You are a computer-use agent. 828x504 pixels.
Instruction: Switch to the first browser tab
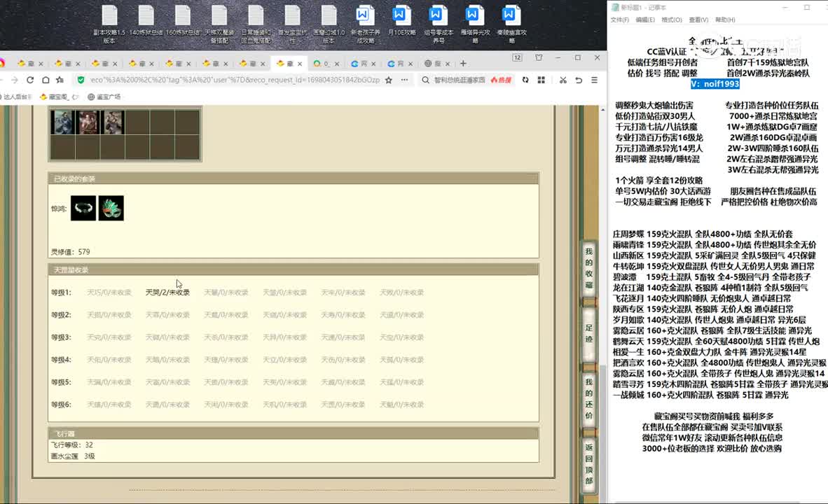[30, 63]
